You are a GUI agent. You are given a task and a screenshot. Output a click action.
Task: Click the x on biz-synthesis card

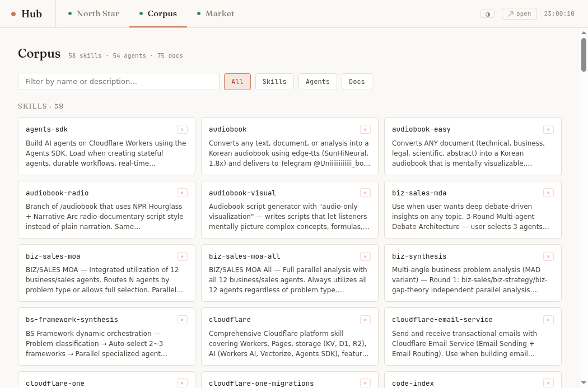click(x=548, y=256)
